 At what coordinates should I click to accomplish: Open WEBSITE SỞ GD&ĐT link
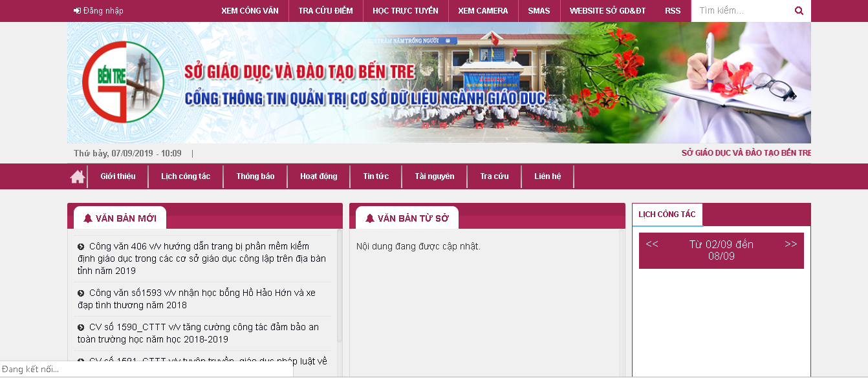tap(607, 11)
